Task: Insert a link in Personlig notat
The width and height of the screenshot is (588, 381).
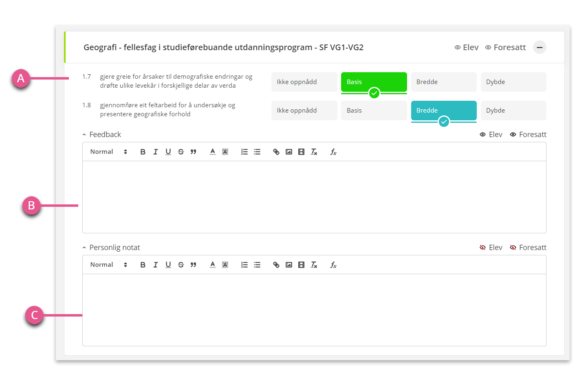Action: point(276,265)
